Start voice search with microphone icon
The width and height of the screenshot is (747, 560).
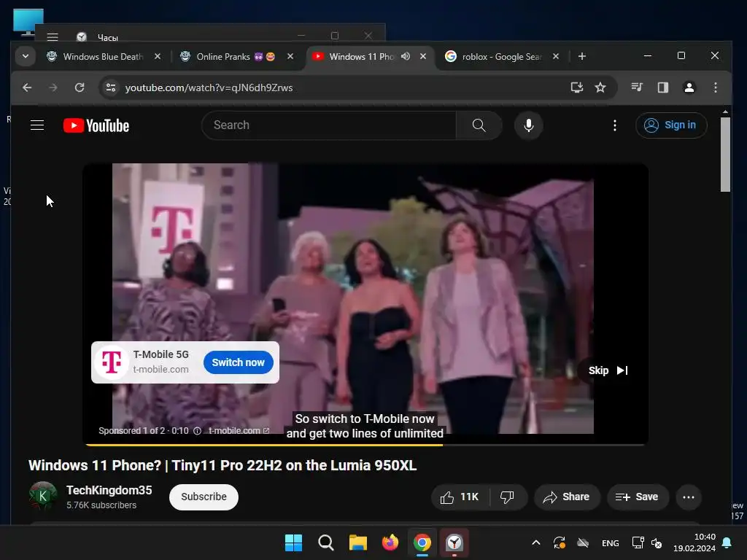pos(528,125)
